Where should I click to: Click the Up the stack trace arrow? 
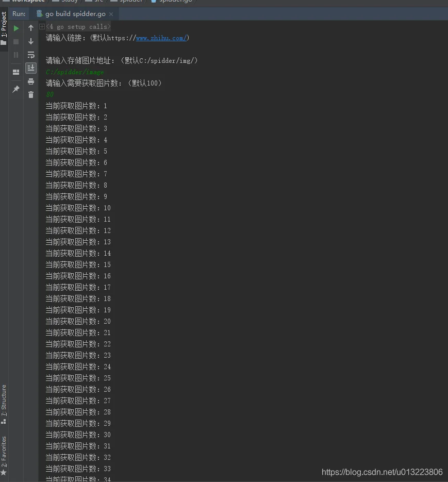tap(31, 28)
